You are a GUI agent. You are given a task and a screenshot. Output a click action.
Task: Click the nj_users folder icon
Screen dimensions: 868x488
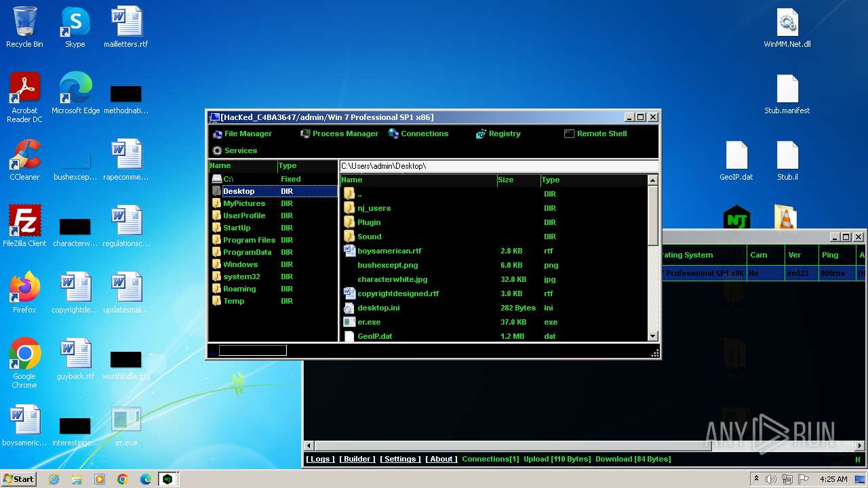[x=349, y=208]
